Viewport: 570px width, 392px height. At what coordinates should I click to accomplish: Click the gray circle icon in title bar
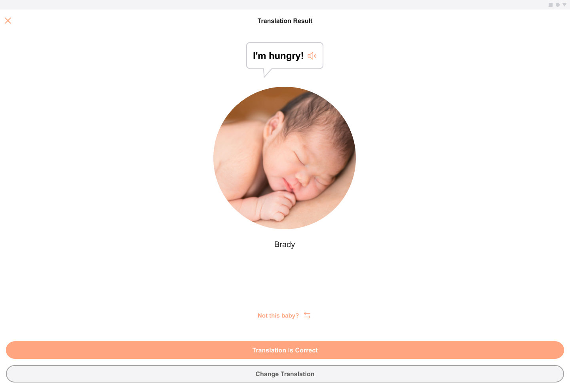point(558,5)
